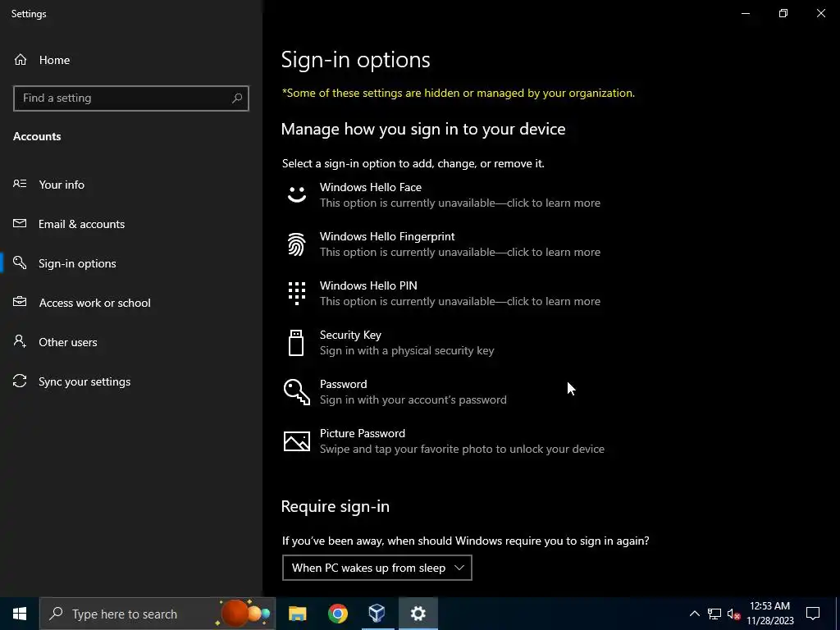Click the 'Type here to search' taskbar box
Image resolution: width=840 pixels, height=630 pixels.
coord(157,614)
